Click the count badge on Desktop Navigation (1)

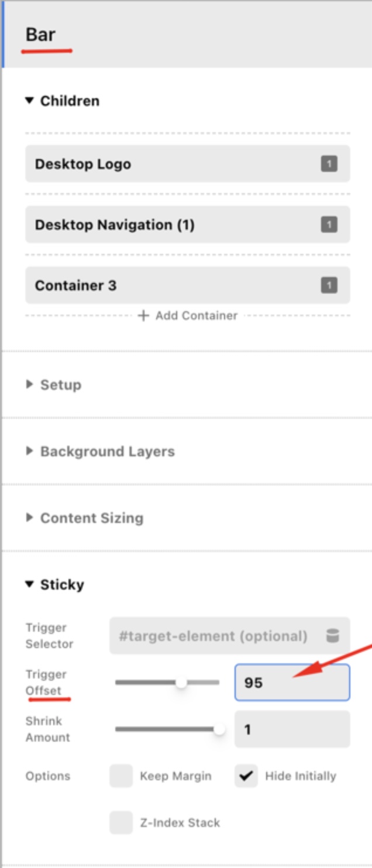tap(329, 225)
